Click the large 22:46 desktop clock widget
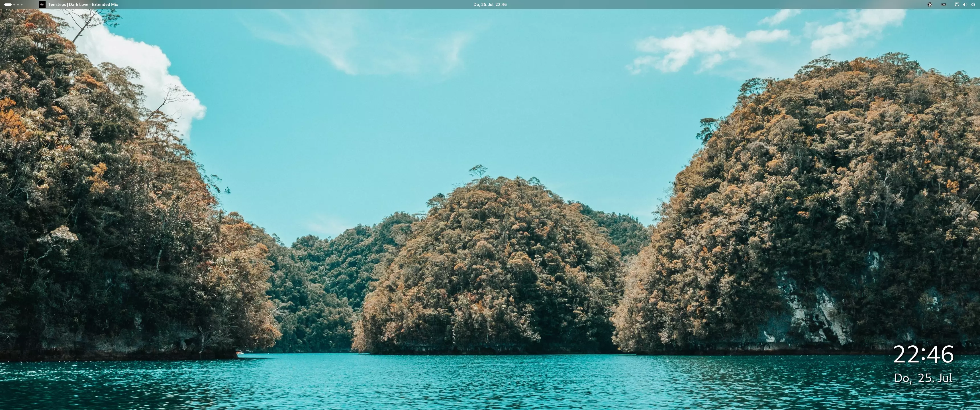This screenshot has height=410, width=980. coord(923,354)
